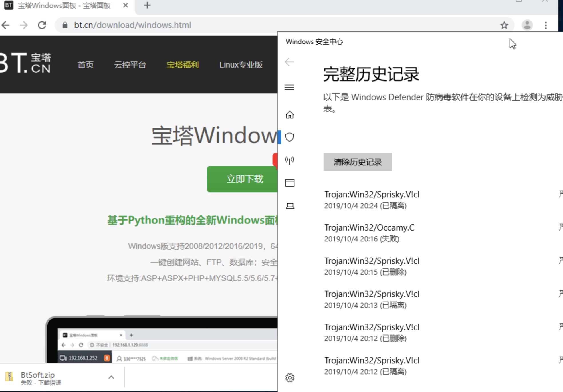Expand Sprisky.V!cl threat from 20:13
This screenshot has width=563, height=392.
point(443,299)
